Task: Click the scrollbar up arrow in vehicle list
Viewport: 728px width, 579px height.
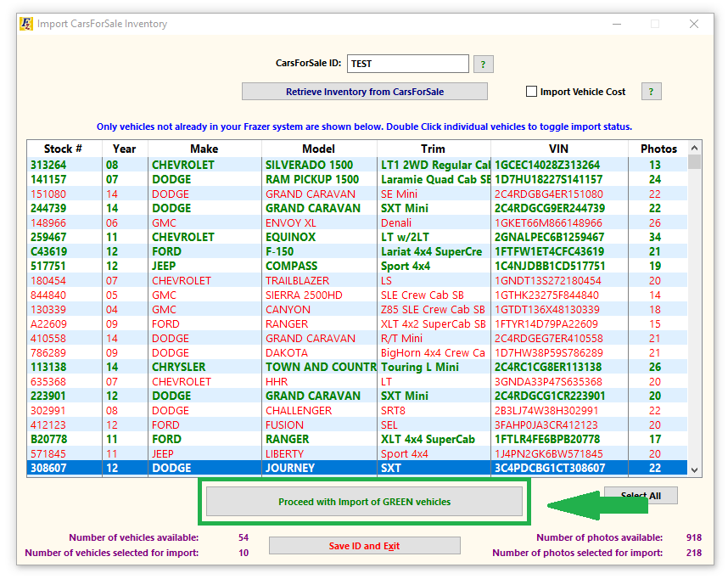Action: pos(695,149)
